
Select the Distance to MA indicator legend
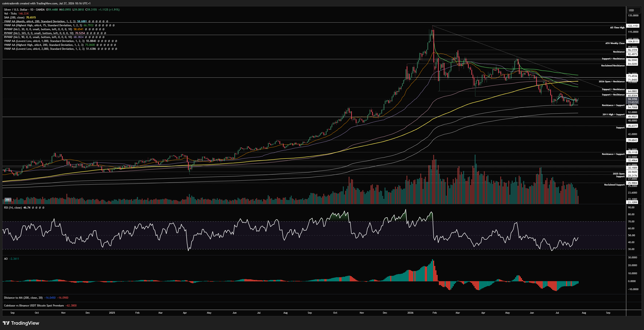23,298
